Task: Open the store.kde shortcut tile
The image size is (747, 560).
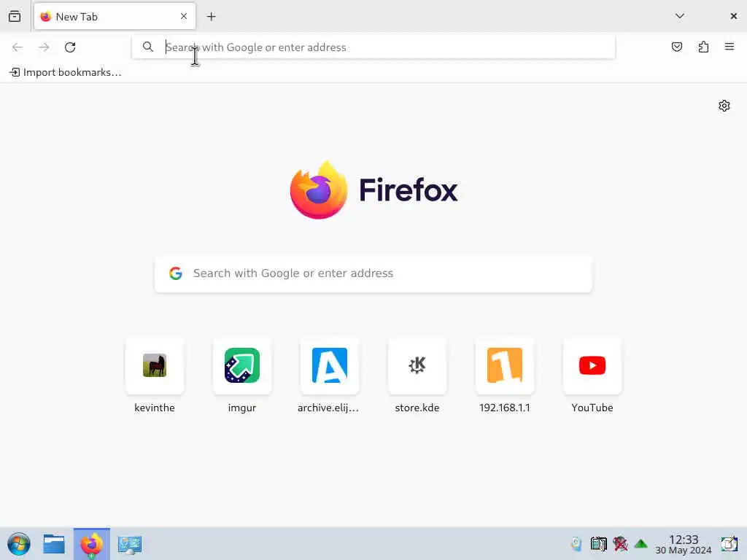Action: tap(417, 366)
